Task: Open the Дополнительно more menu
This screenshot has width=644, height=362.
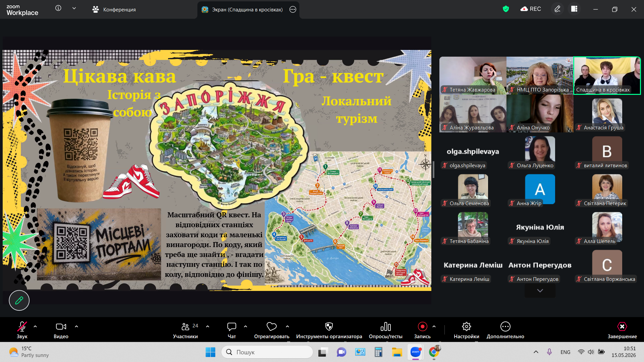Action: [505, 330]
